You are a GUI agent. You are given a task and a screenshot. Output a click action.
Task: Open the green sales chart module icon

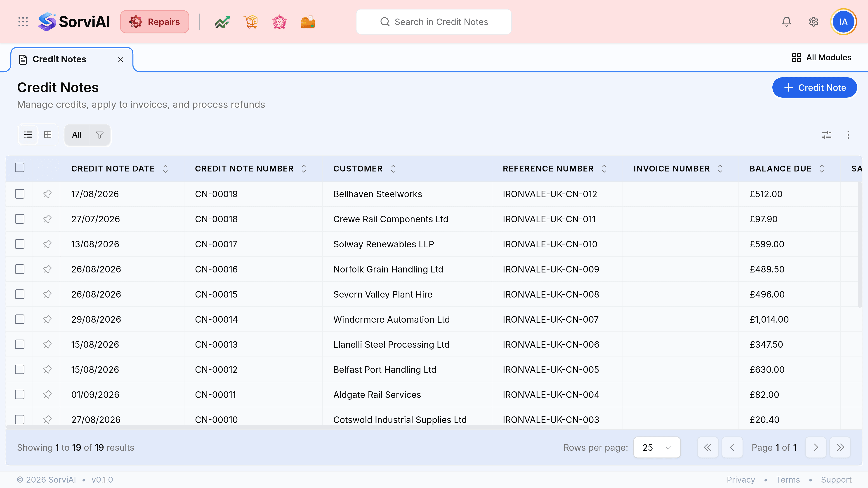coord(222,22)
